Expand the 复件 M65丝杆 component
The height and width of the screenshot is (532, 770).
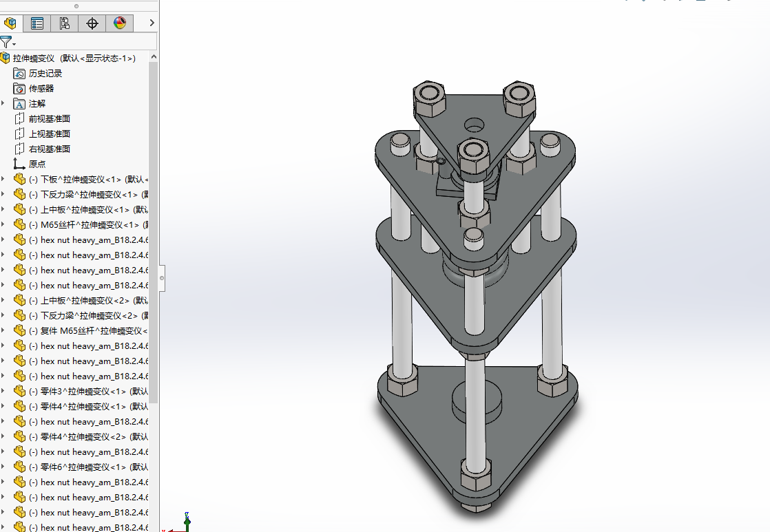[x=3, y=331]
